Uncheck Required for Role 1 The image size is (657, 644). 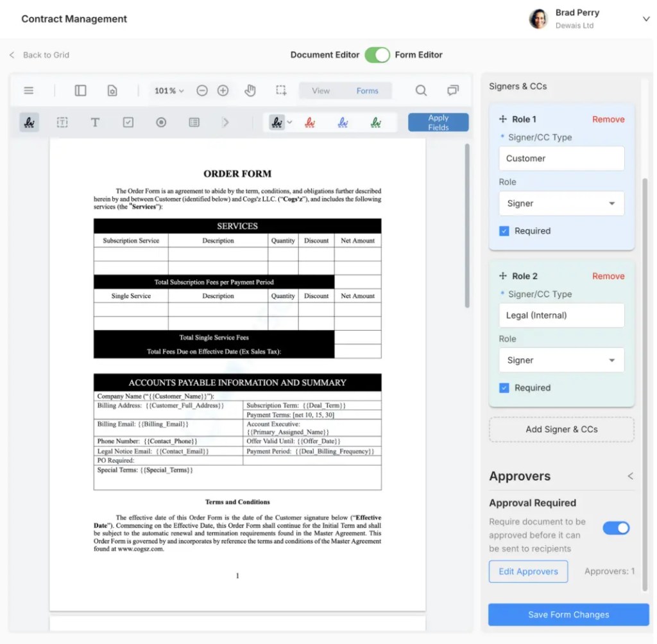pyautogui.click(x=504, y=231)
